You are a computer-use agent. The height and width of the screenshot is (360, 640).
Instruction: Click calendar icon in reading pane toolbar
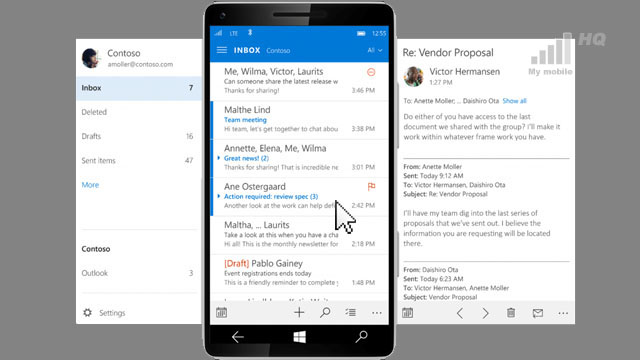pos(407,313)
